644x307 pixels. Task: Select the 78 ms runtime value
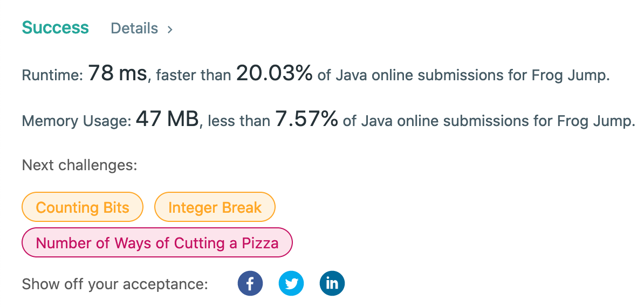[118, 73]
